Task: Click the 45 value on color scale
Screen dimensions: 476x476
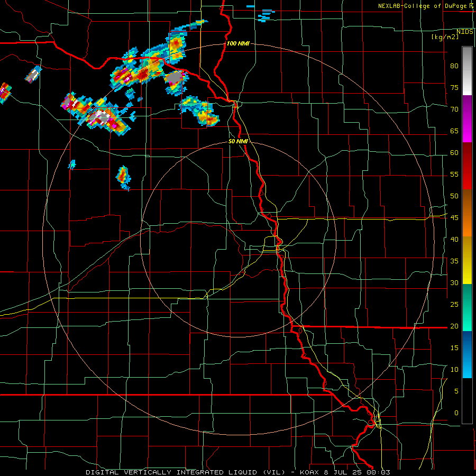Action: pos(454,218)
